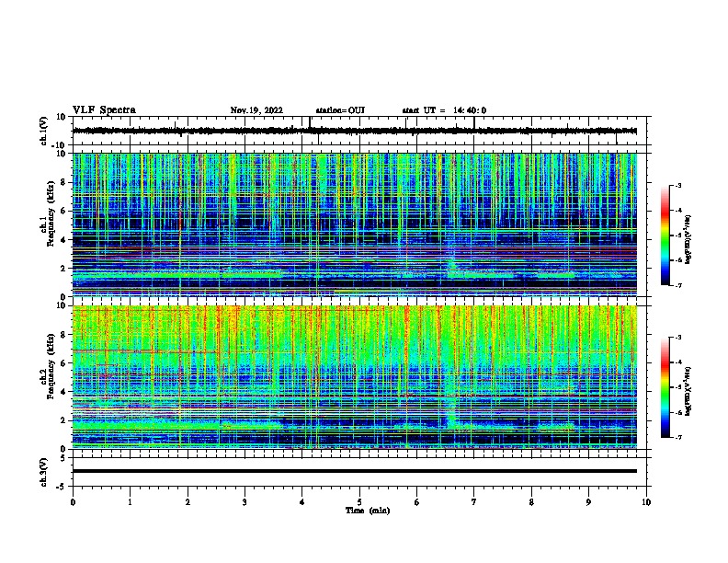
Task: Click time axis tick label "3"
Action: (245, 502)
